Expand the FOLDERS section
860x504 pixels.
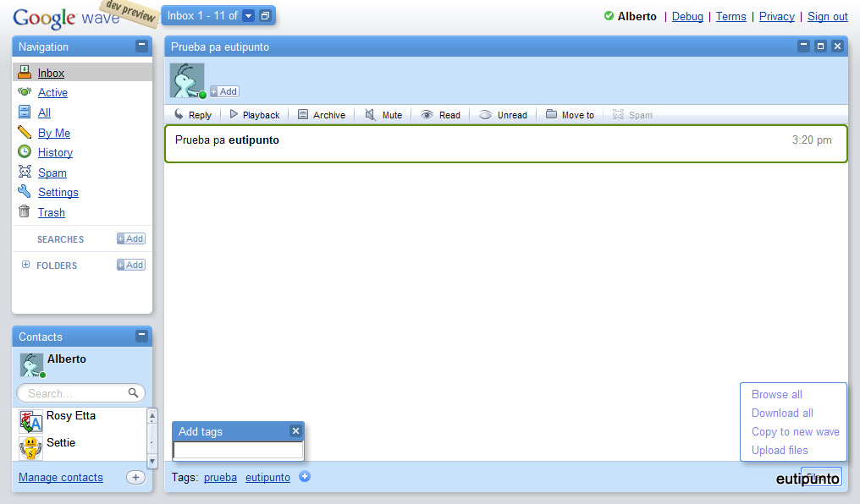point(25,265)
